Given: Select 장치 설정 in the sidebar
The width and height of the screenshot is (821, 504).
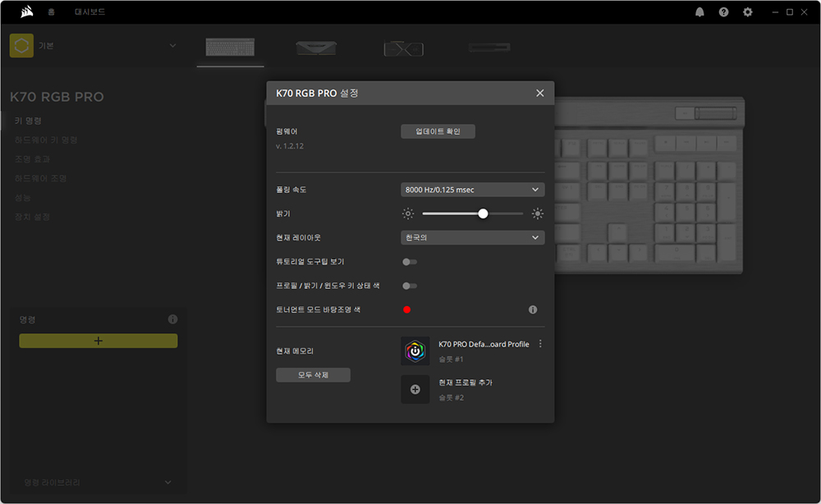Looking at the screenshot, I should [x=32, y=218].
